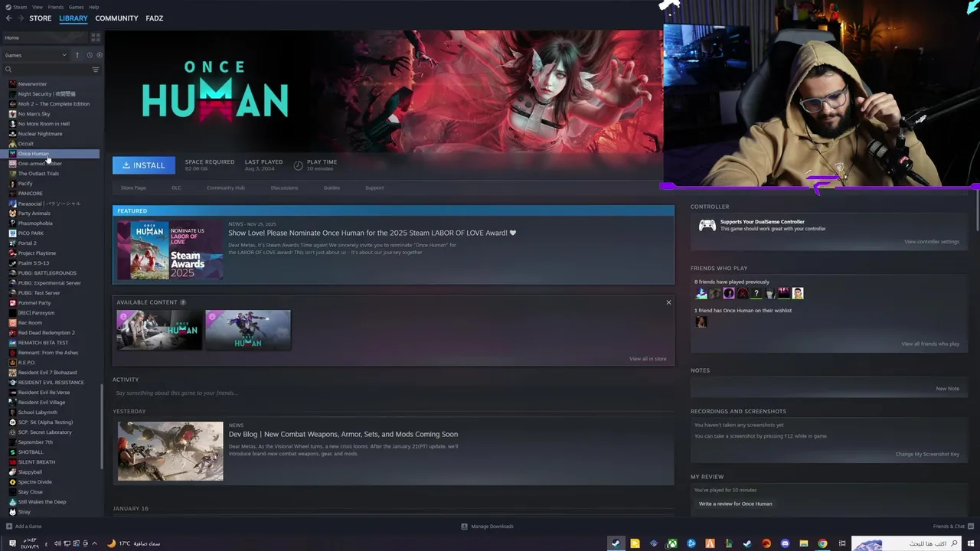980x551 pixels.
Task: Click scroll-to-top arrow beside Games dropdown
Action: (77, 55)
